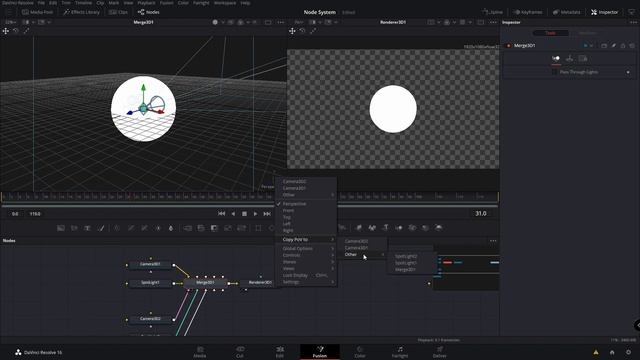Viewport: 640px width, 360px height.
Task: Open Inspector three-dot options menu
Action: 633,22
